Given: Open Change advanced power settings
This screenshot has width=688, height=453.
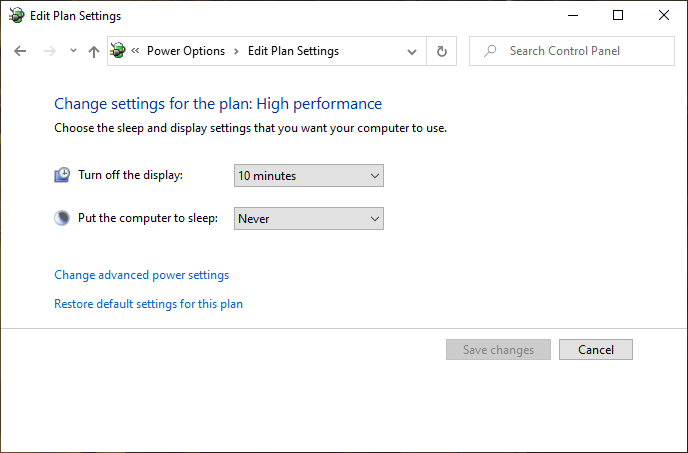Looking at the screenshot, I should point(141,275).
